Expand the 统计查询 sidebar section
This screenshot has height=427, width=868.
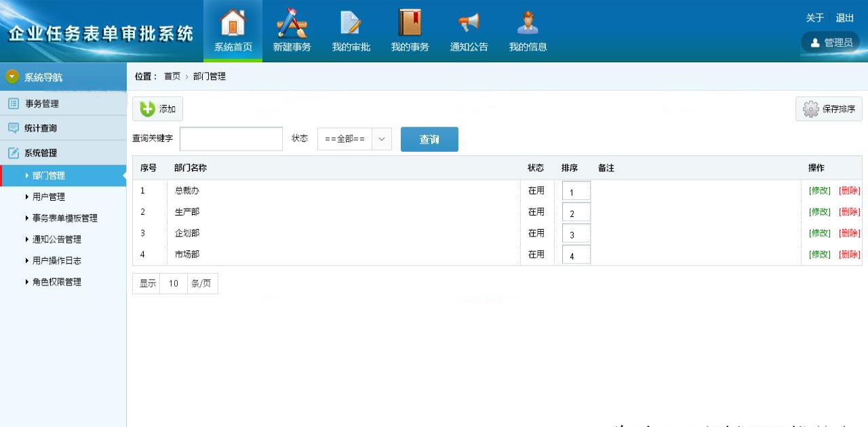41,128
